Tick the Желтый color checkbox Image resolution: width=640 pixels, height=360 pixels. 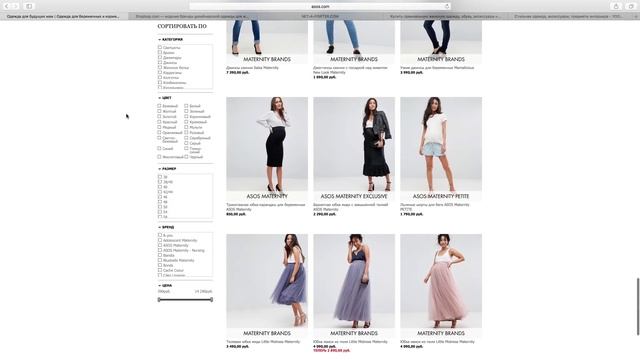pyautogui.click(x=160, y=111)
